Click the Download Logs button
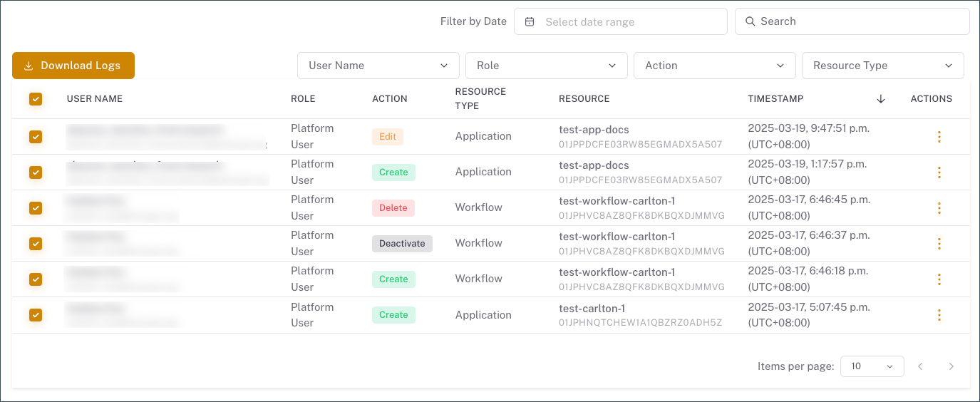This screenshot has height=402, width=980. point(73,66)
